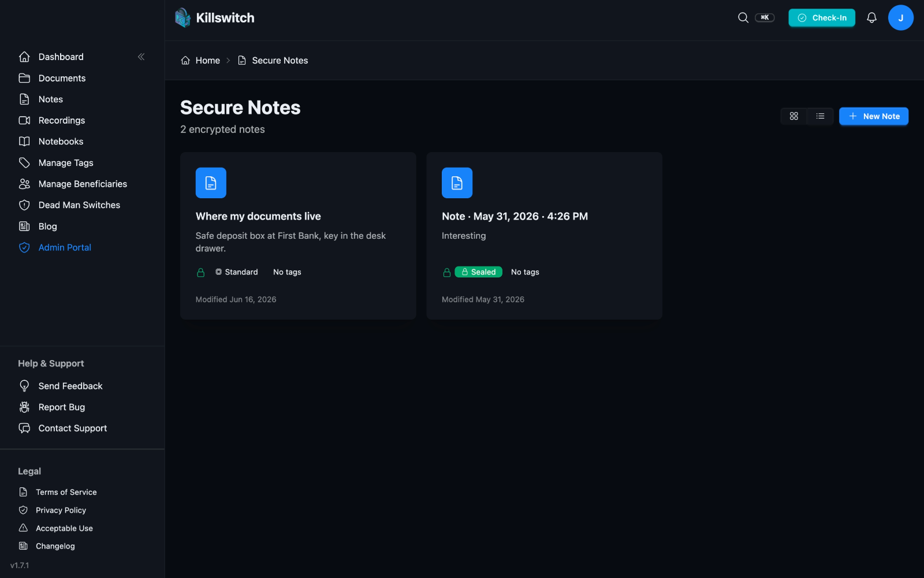The width and height of the screenshot is (924, 578).
Task: Click the Sealed green badge
Action: point(478,272)
